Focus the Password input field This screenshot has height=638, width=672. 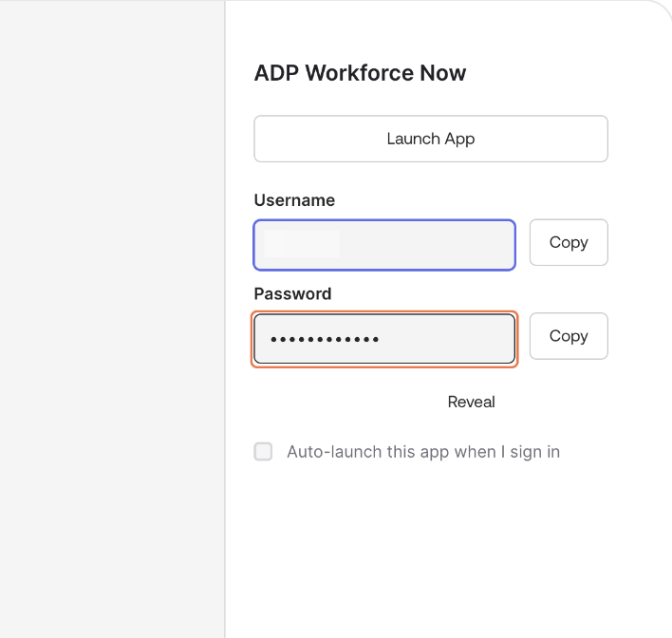click(384, 339)
